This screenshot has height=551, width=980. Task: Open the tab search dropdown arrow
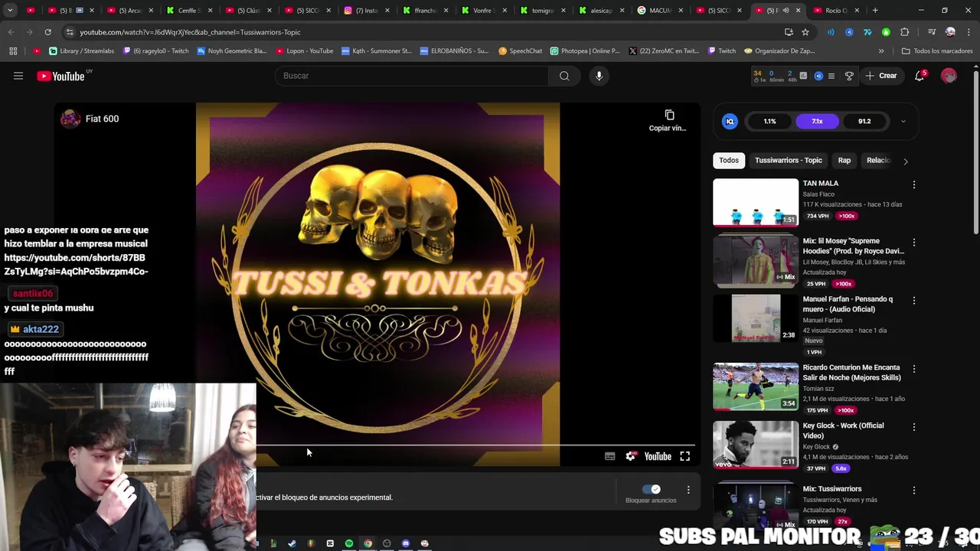pyautogui.click(x=10, y=11)
